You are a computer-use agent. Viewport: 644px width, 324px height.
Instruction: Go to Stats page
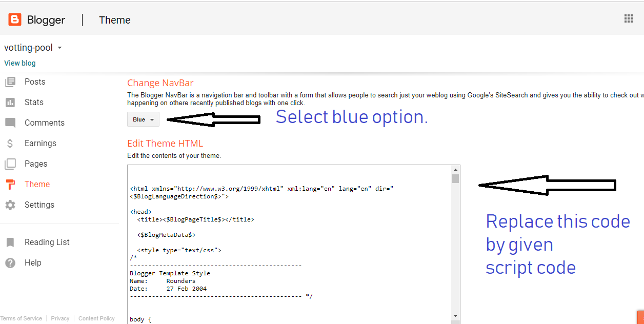coord(34,102)
